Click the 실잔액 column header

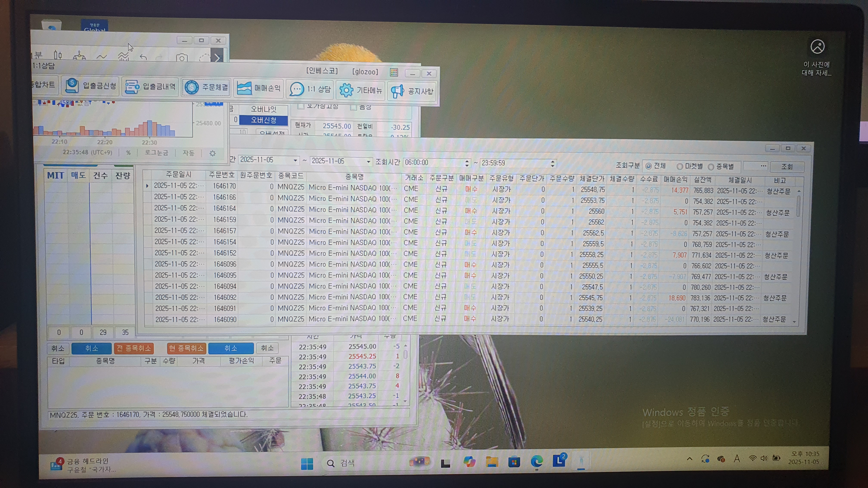click(702, 180)
